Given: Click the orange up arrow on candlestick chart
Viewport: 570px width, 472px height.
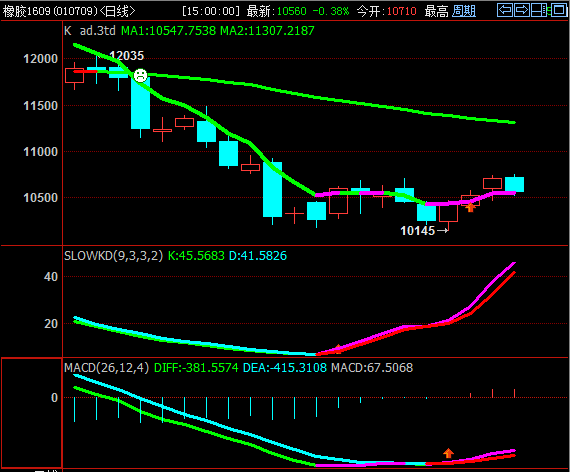Looking at the screenshot, I should [470, 208].
